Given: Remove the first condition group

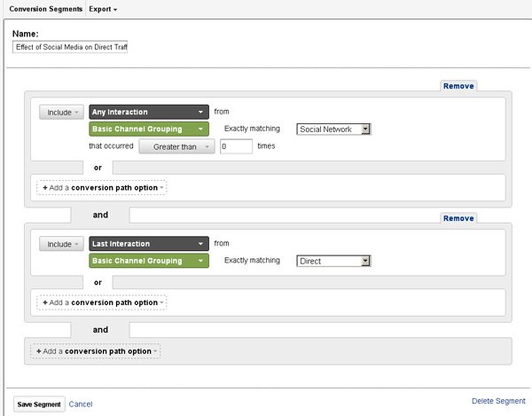Looking at the screenshot, I should pos(458,86).
